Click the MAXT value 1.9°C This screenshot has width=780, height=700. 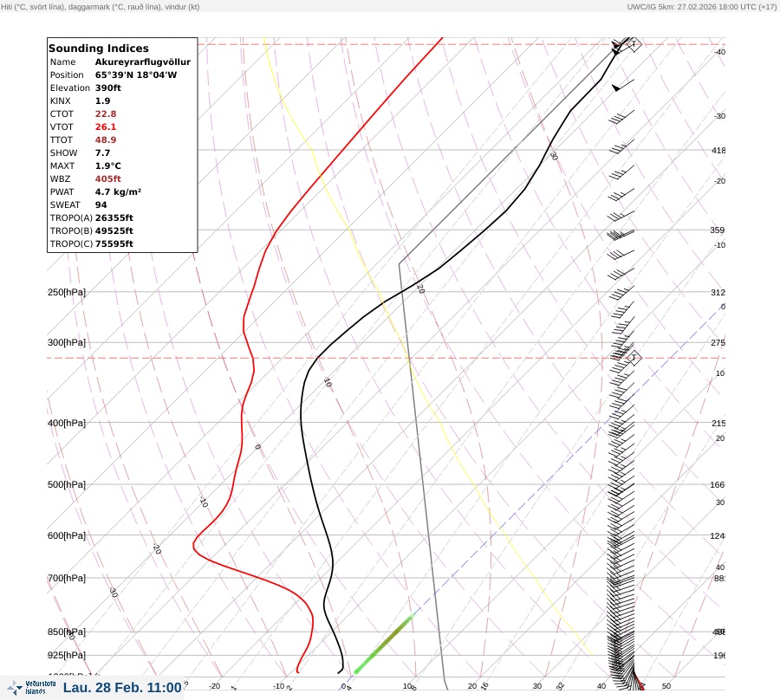point(108,165)
